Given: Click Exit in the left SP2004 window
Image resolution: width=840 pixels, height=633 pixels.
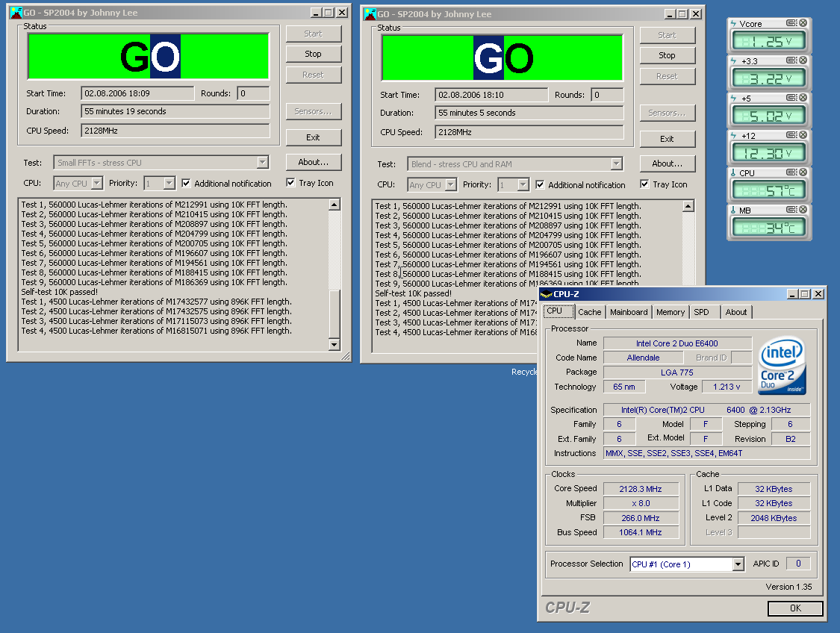Looking at the screenshot, I should (314, 137).
